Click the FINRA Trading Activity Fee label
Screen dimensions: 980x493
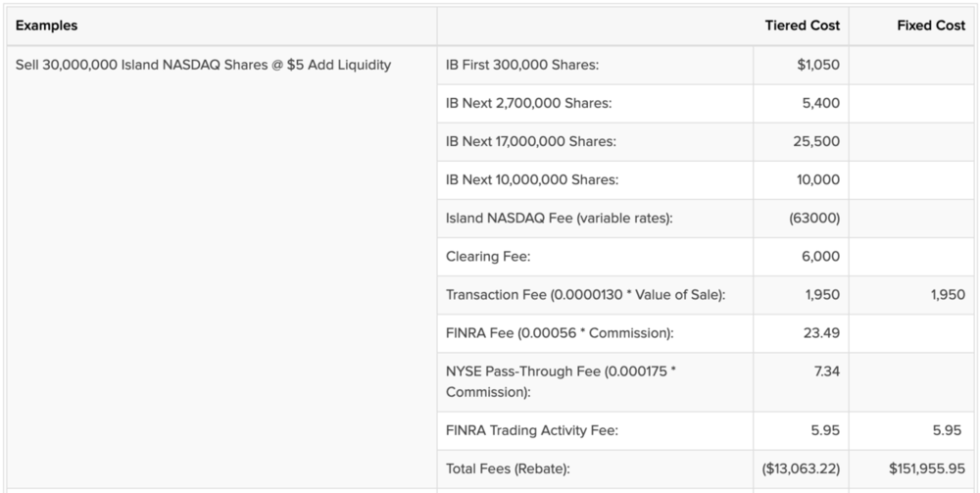[x=532, y=429]
